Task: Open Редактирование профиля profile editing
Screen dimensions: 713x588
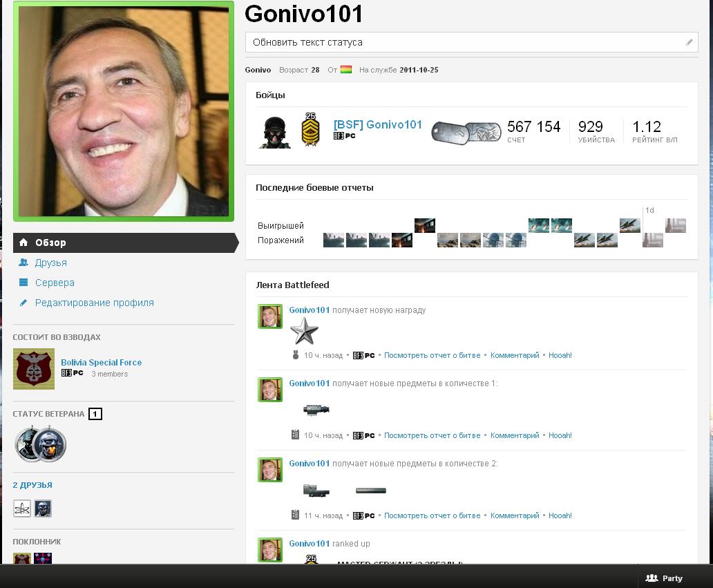Action: point(95,303)
